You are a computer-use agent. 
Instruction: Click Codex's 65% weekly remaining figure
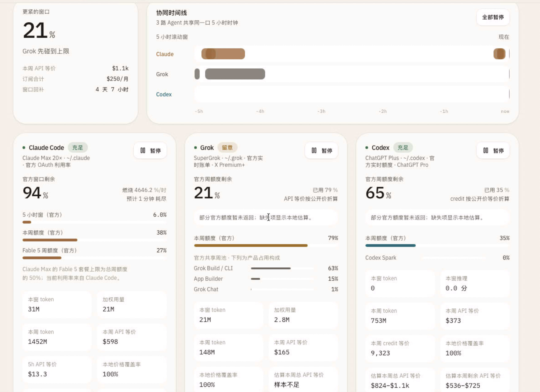tap(378, 193)
